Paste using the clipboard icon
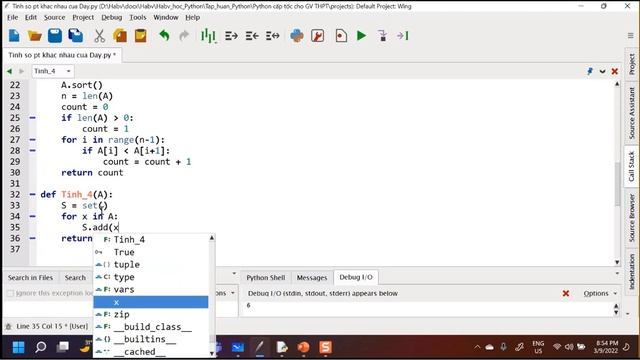Viewport: 640px width, 360px height. [140, 36]
